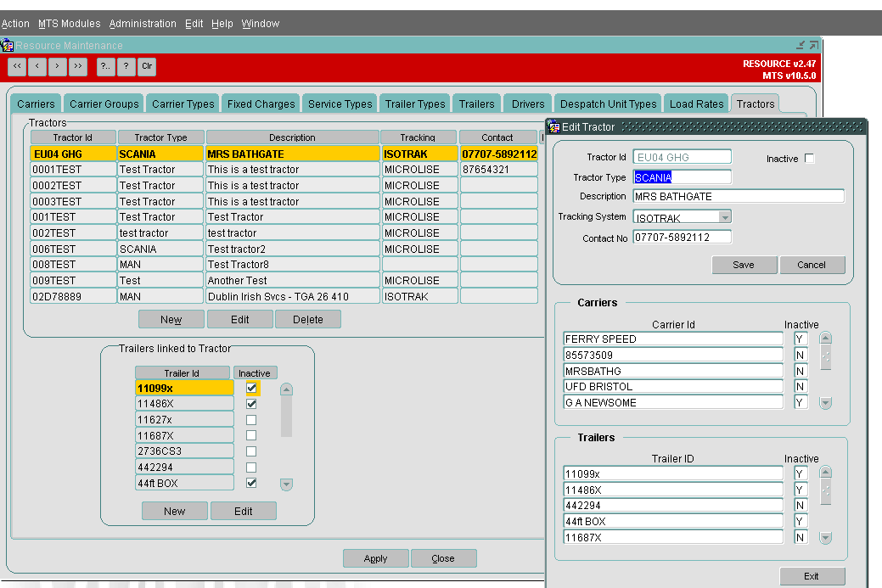
Task: Select tractor row 02D78889
Action: coord(284,296)
